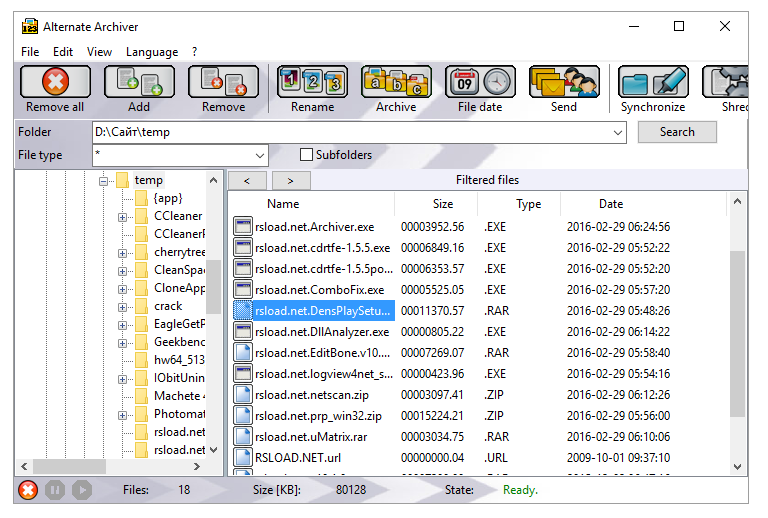Open the Edit menu
Viewport: 768px width, 518px height.
coord(63,52)
